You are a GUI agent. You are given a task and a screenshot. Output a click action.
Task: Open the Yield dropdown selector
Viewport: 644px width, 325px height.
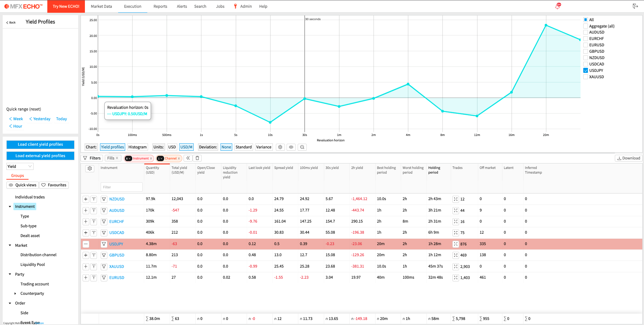click(20, 167)
